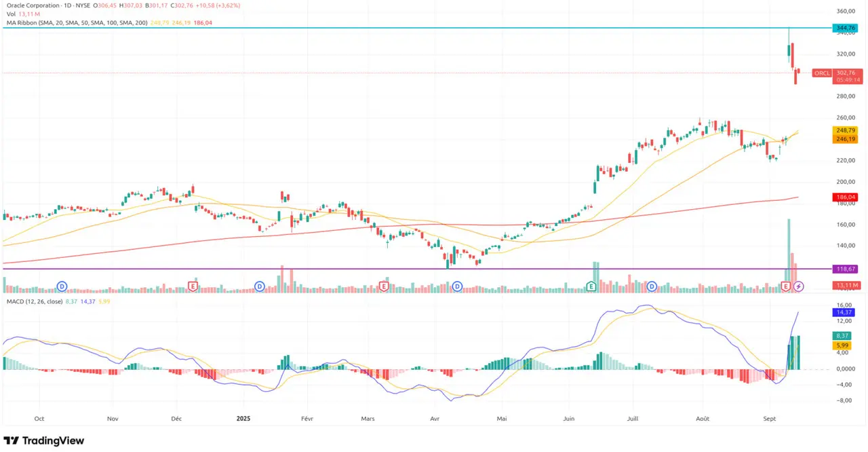Viewport: 868px width, 452px height.
Task: Click the earnings E marker in December
Action: [x=193, y=286]
